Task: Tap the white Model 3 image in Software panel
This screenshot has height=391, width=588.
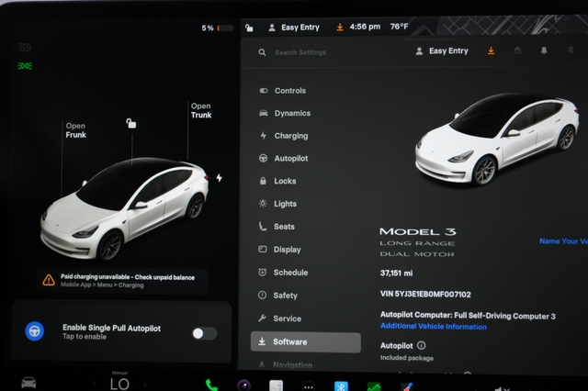Action: click(x=496, y=139)
